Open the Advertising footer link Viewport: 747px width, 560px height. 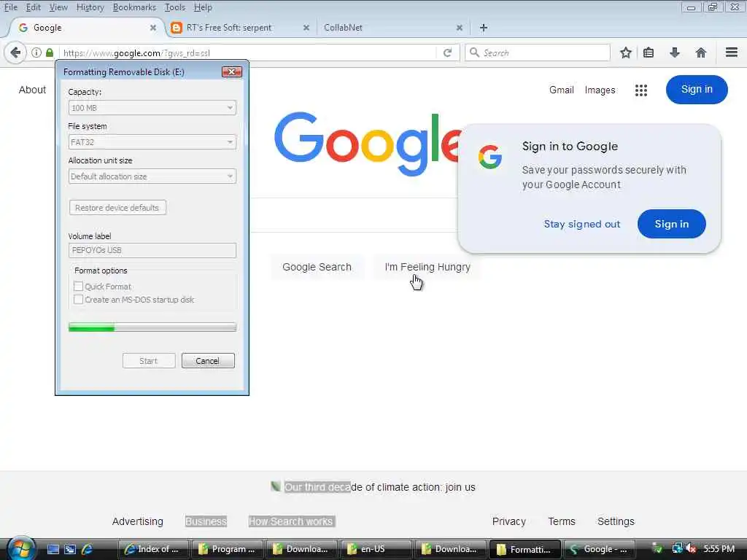click(x=138, y=521)
